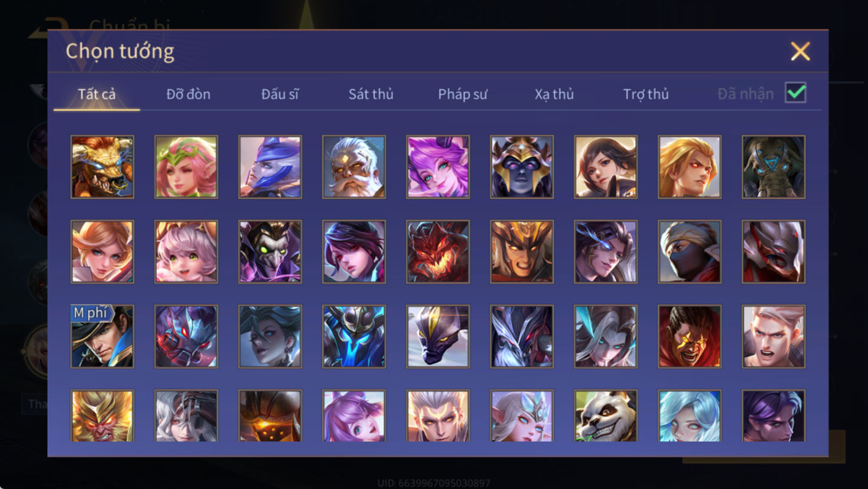The image size is (868, 489).
Task: Select the golden monkey king hero
Action: coord(102,416)
